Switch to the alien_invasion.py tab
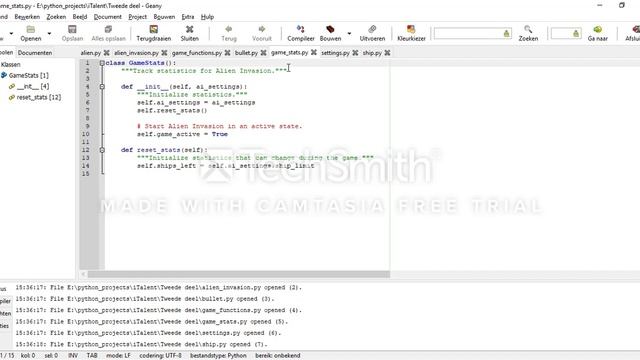Image resolution: width=640 pixels, height=360 pixels. [136, 53]
